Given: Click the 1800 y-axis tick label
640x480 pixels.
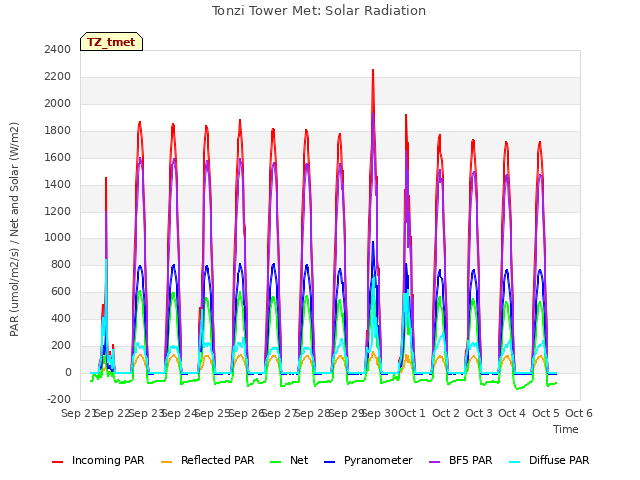Looking at the screenshot, I should pos(58,131).
